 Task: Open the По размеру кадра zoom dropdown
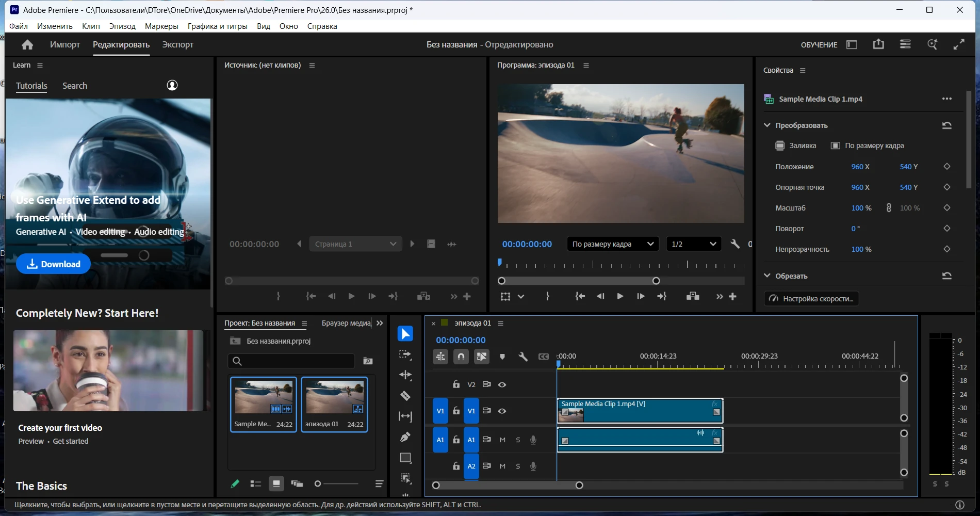(x=612, y=244)
